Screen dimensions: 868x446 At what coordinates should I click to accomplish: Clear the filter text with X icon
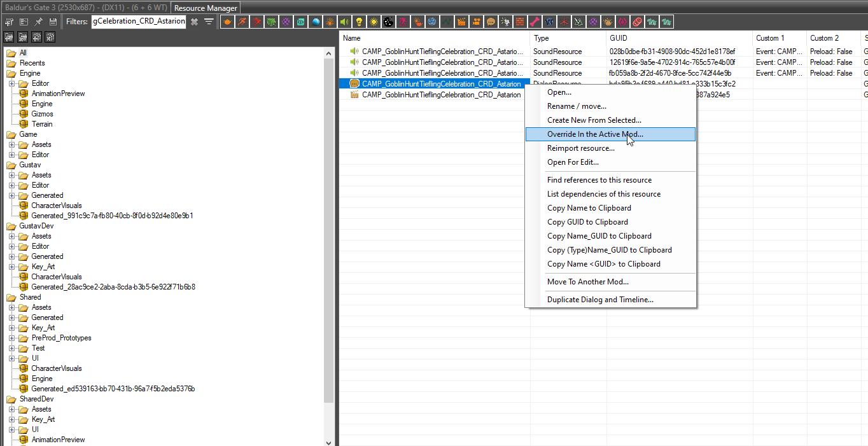click(x=194, y=22)
